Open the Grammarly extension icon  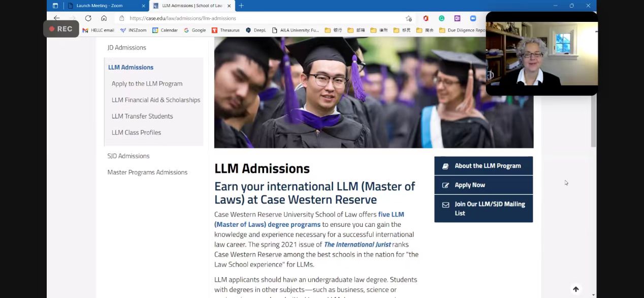coord(441,18)
